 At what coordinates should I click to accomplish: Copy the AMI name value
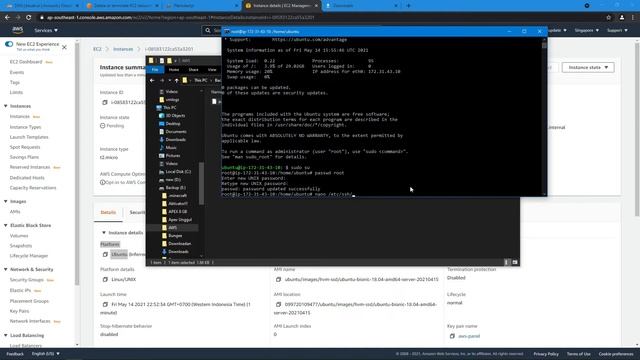pos(278,280)
